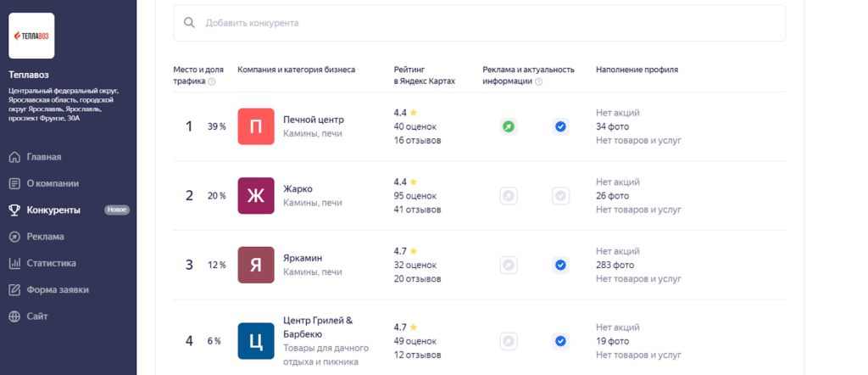The width and height of the screenshot is (868, 375).
Task: Open Центр Грилей & Барбекю competitor
Action: [x=319, y=327]
